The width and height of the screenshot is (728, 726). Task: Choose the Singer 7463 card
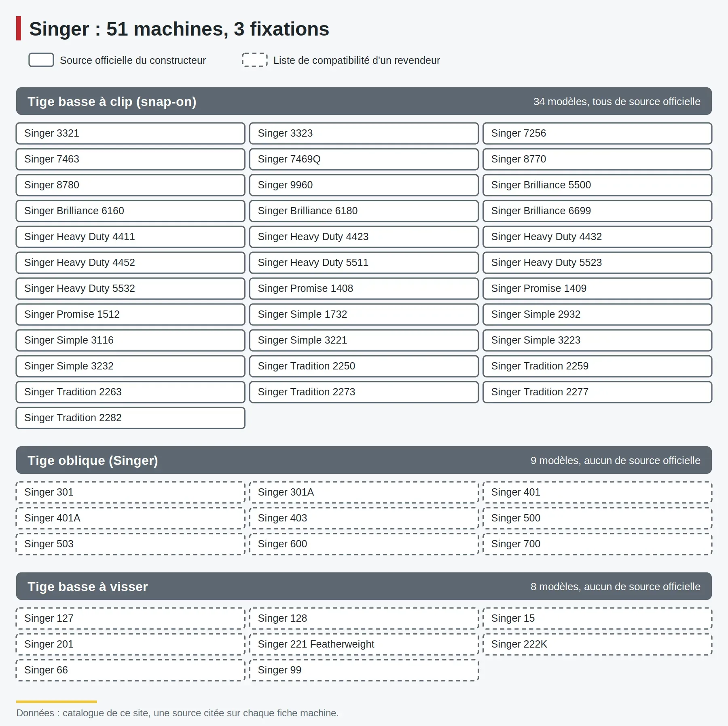pyautogui.click(x=131, y=159)
